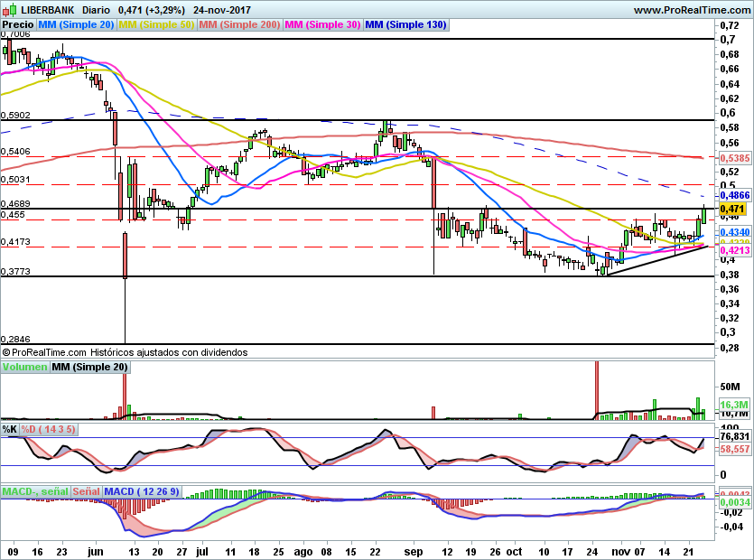Click the 50M volume scale label

(730, 387)
